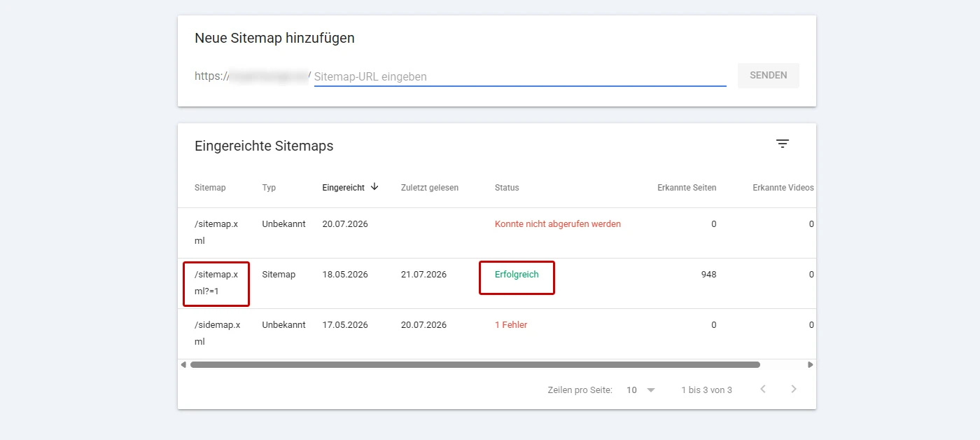Click status Konnte nicht abgerufen werden
The image size is (980, 440).
pos(558,224)
